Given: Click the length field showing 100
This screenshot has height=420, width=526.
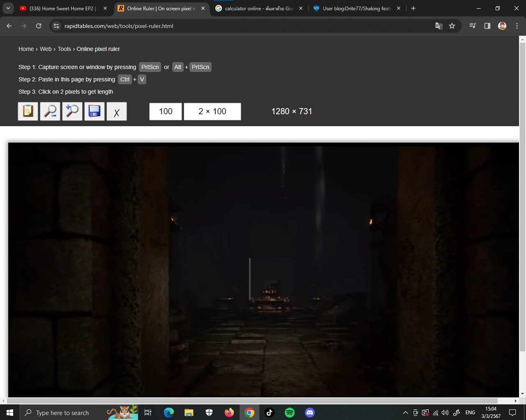Looking at the screenshot, I should pos(166,111).
